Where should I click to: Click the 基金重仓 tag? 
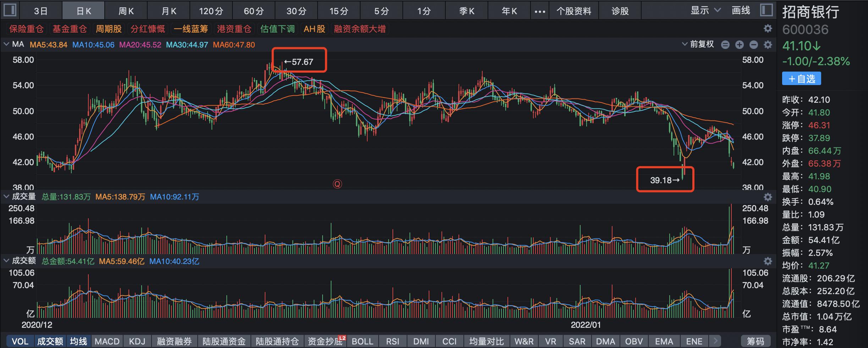coord(70,29)
